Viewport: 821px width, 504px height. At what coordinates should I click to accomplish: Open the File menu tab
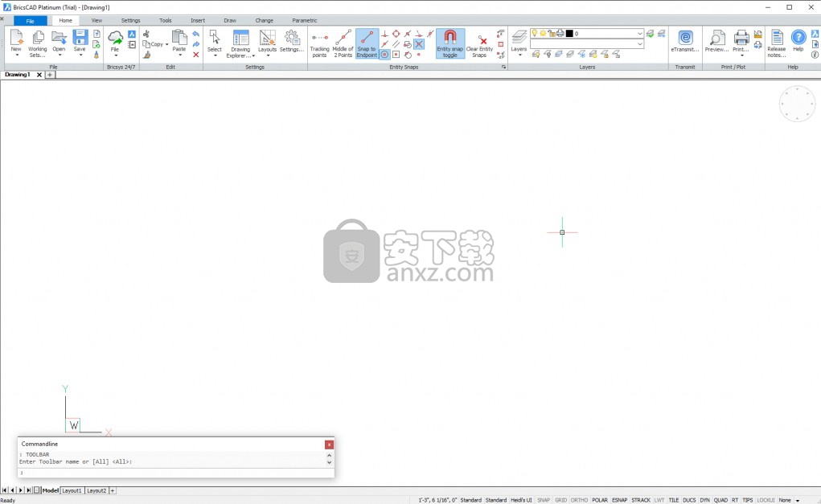(31, 21)
